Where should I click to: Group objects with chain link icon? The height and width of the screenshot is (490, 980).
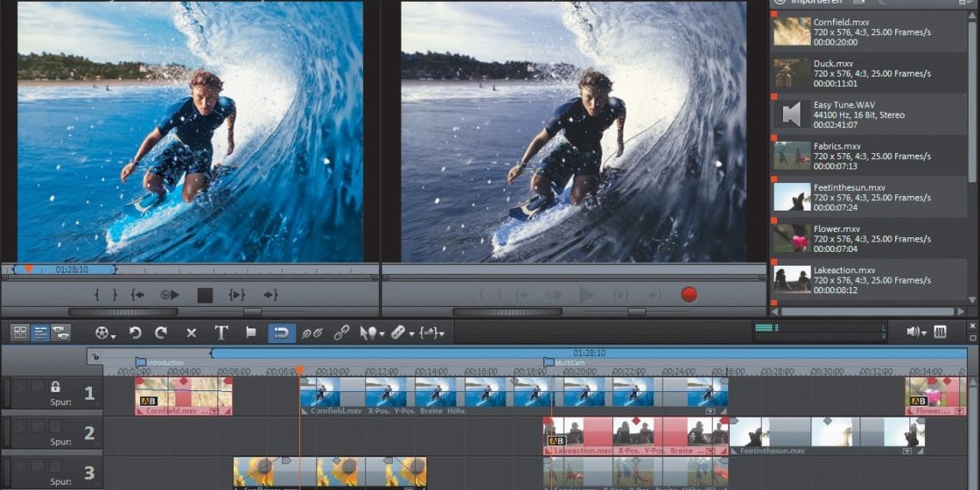[x=341, y=334]
